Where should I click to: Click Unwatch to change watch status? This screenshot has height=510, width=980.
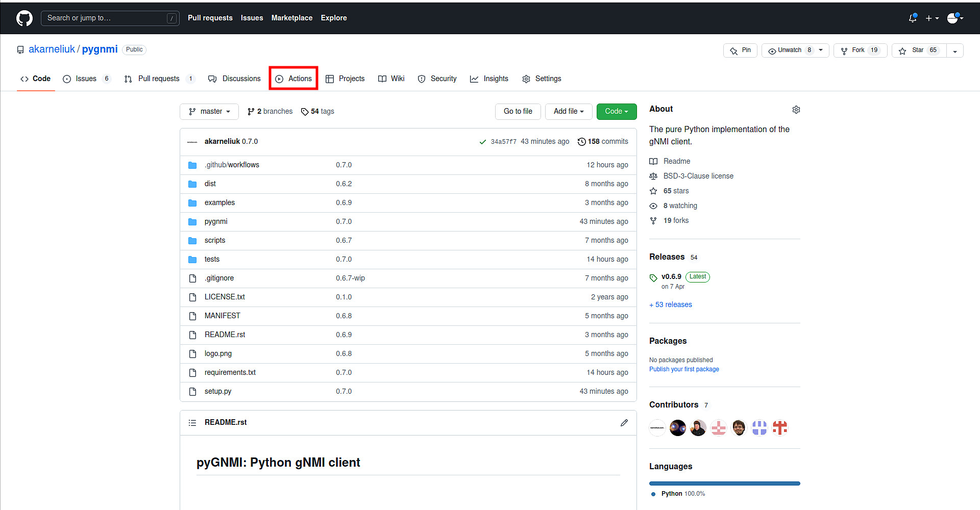pos(789,50)
